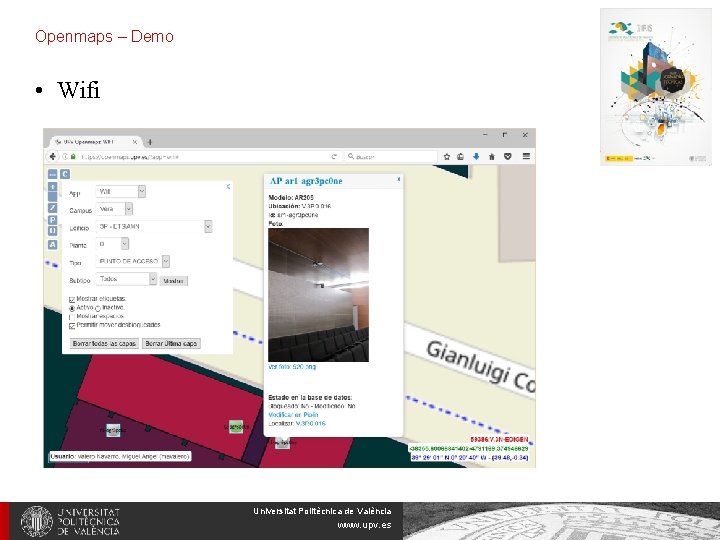Reload the page with the refresh icon
720x540 pixels.
pyautogui.click(x=334, y=157)
